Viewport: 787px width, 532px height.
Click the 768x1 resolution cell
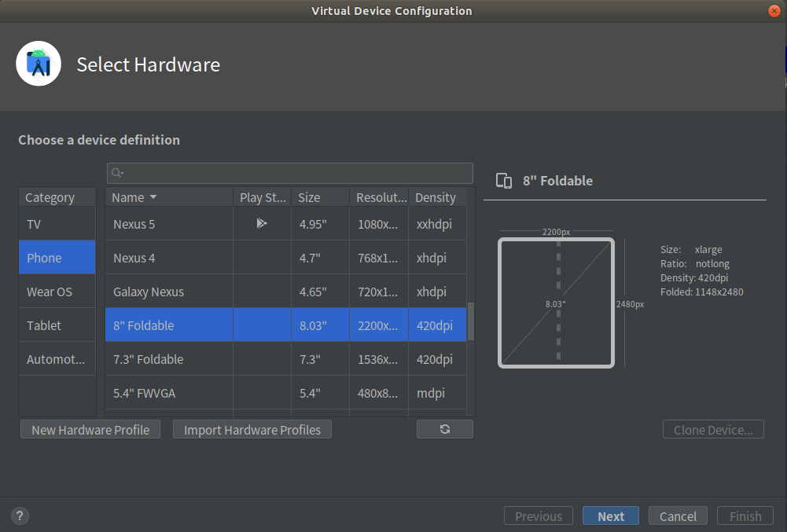[x=379, y=258]
